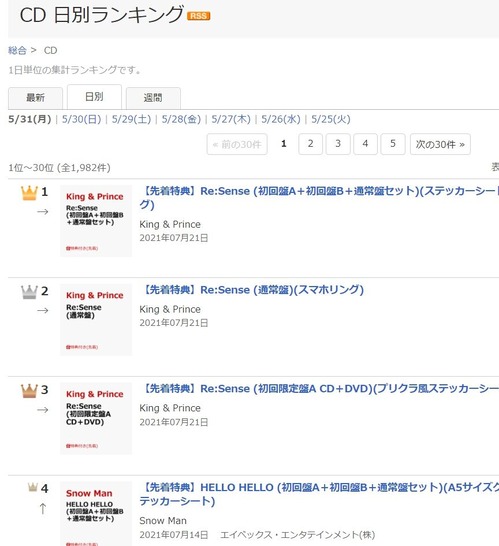The height and width of the screenshot is (546, 499).
Task: Select the 日別 tab
Action: tap(94, 97)
